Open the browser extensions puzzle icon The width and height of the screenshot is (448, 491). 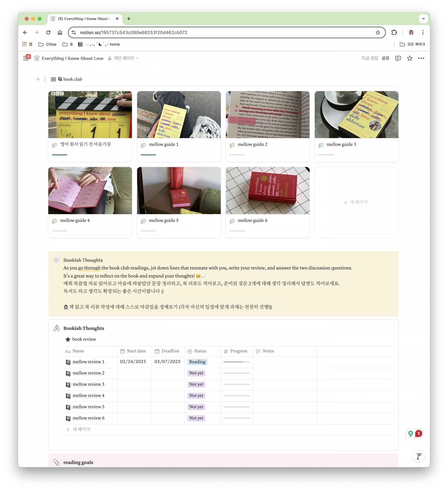[394, 32]
